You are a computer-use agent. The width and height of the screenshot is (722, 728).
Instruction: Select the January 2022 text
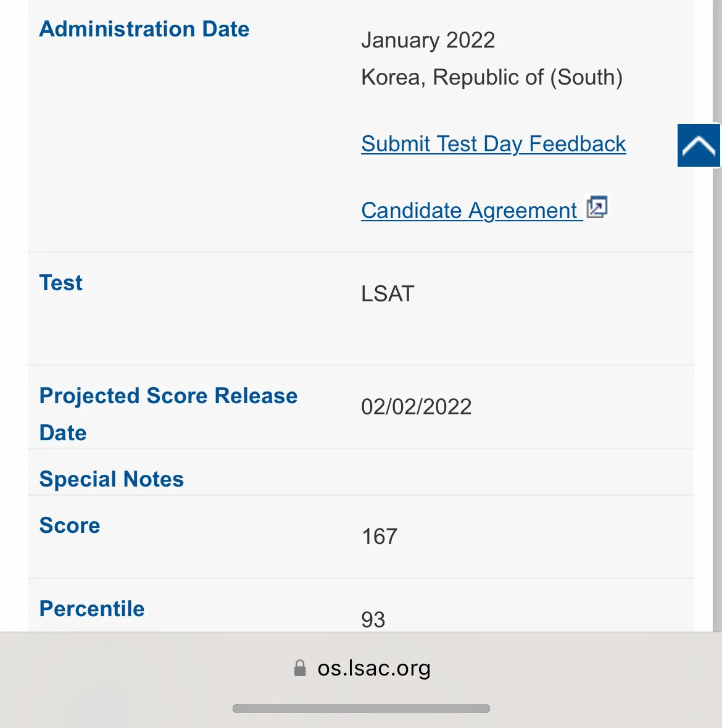428,40
